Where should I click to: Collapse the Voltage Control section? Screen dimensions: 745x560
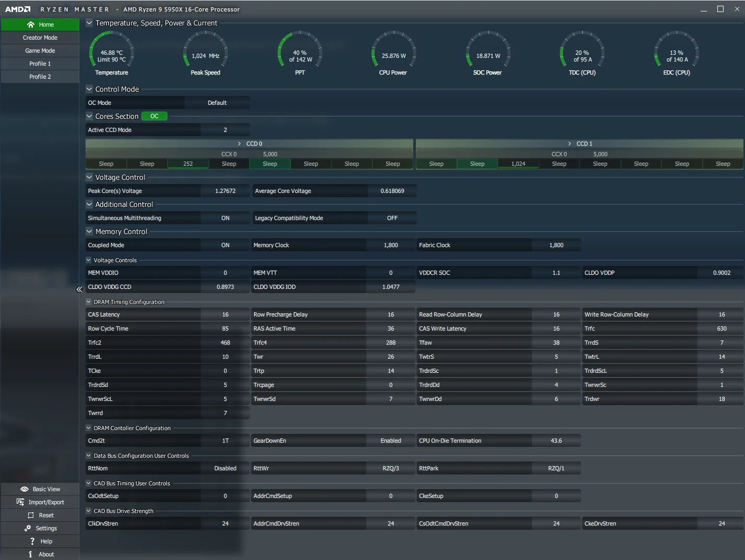89,177
